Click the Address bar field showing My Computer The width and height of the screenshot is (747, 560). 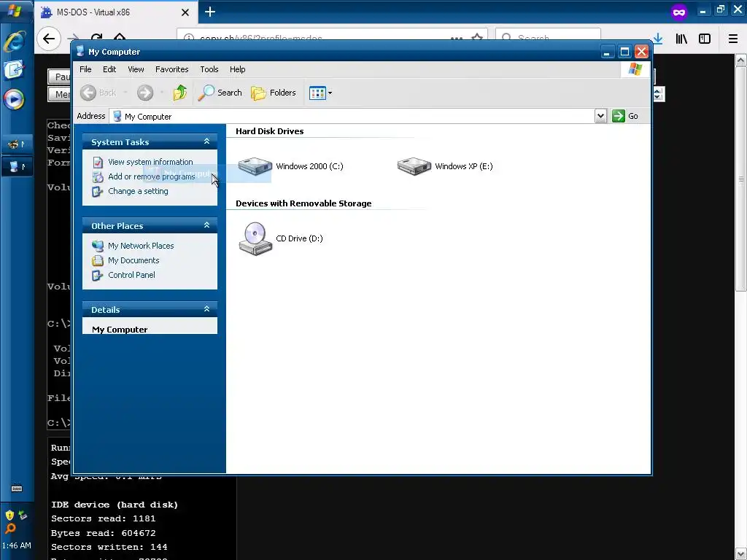click(352, 116)
